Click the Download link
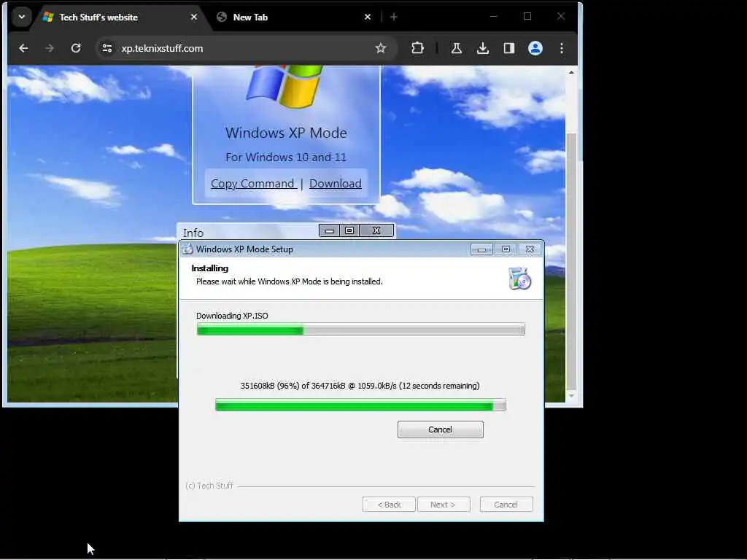The height and width of the screenshot is (560, 747). click(x=336, y=183)
